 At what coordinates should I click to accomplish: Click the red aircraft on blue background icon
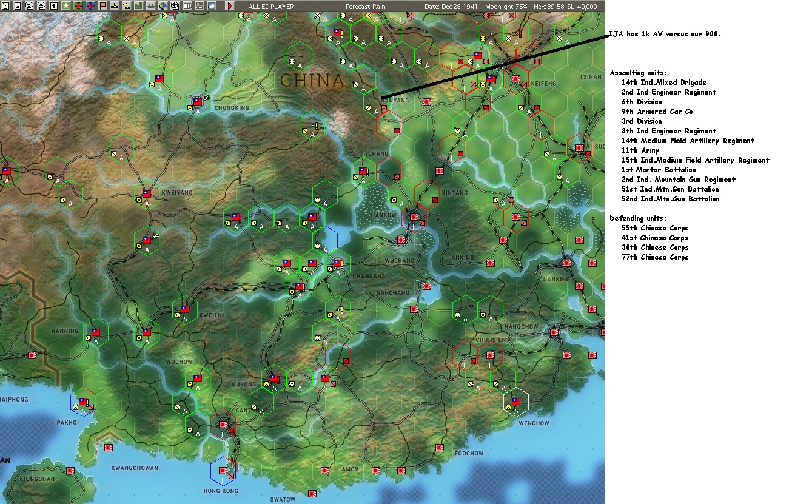pos(90,5)
